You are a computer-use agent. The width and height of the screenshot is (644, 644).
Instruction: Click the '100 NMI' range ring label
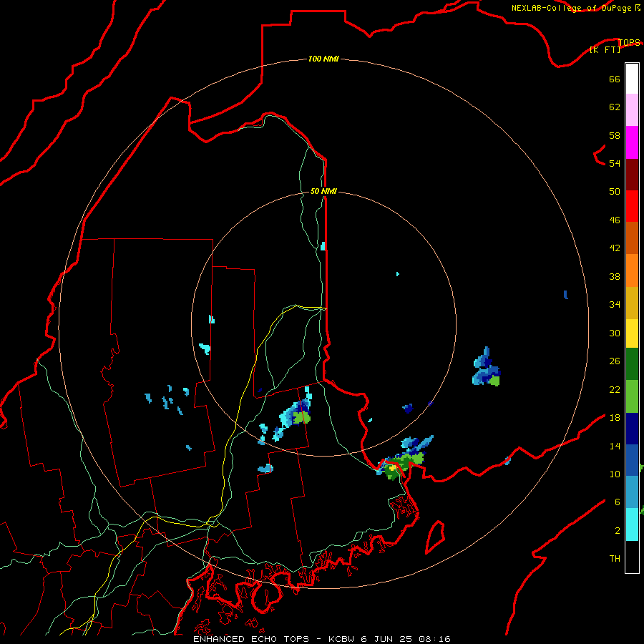pyautogui.click(x=323, y=59)
